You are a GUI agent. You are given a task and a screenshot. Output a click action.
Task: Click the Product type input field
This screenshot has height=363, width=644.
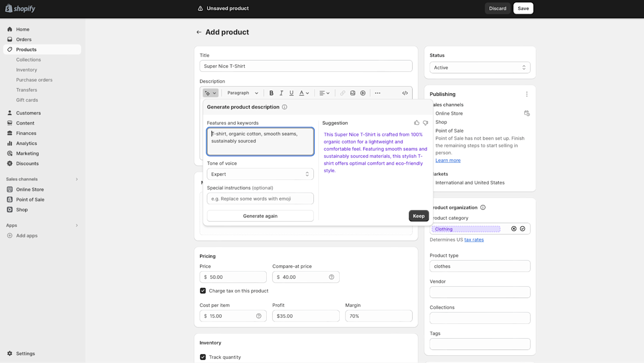pos(480,266)
